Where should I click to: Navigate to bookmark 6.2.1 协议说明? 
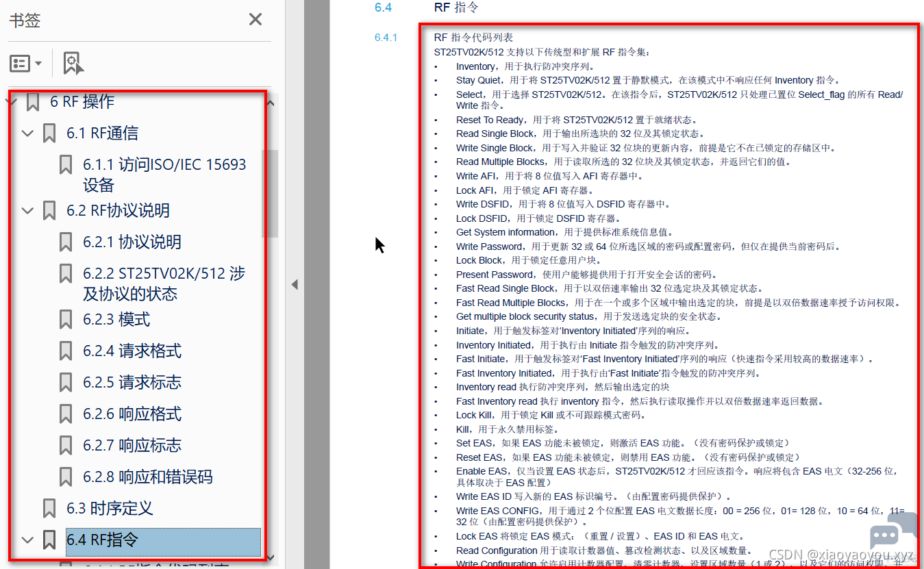click(x=132, y=242)
